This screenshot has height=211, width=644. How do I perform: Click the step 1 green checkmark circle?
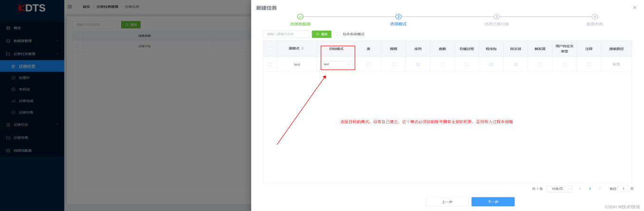point(300,17)
